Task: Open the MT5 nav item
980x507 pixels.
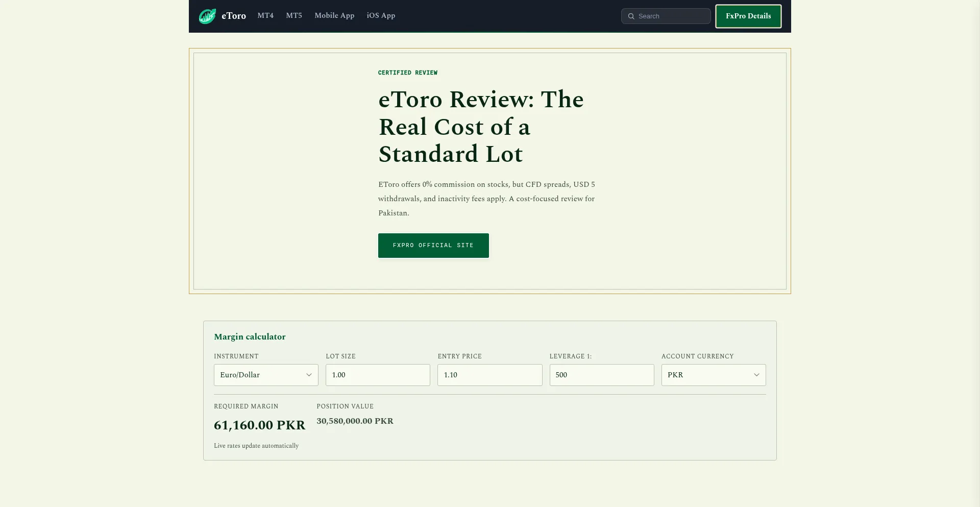Action: click(x=294, y=16)
